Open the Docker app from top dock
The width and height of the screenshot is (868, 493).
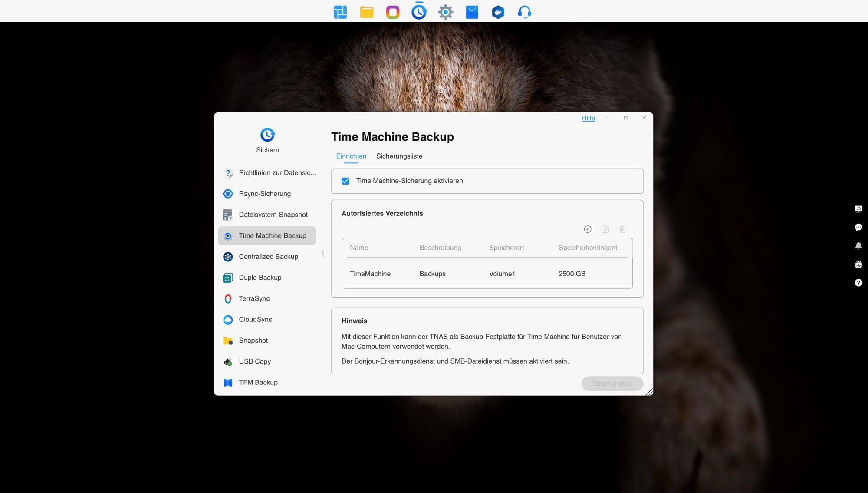point(498,12)
